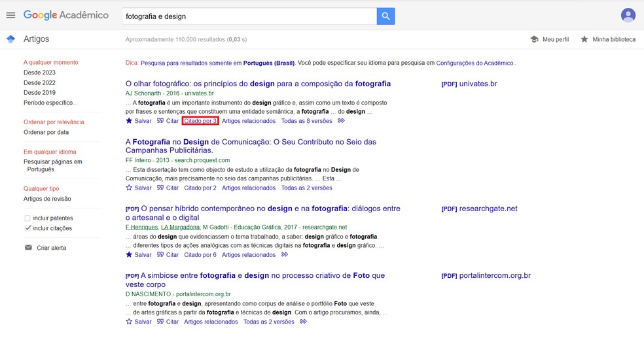Open Todas as 2 versões for FF Inteiro result
644x338 pixels.
pos(306,188)
